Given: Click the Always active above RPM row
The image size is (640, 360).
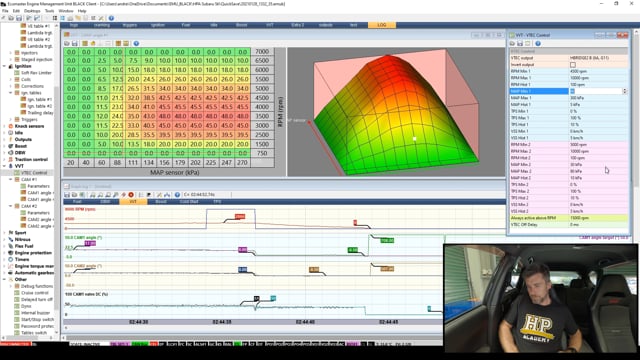Looking at the screenshot, I should (x=569, y=218).
